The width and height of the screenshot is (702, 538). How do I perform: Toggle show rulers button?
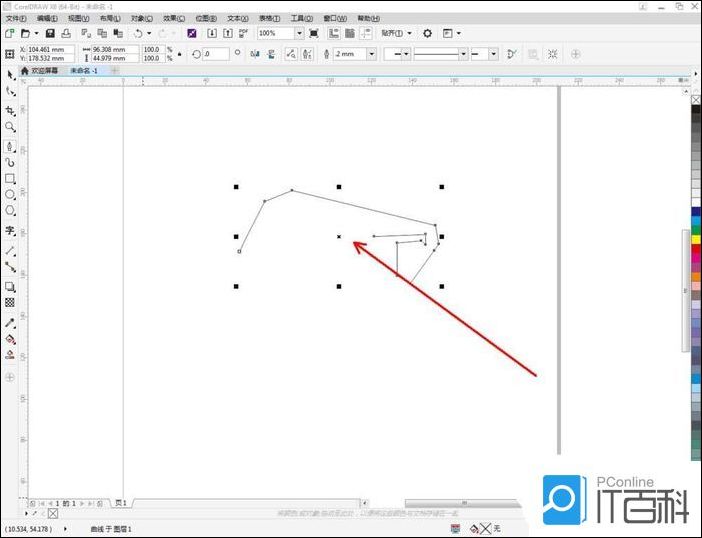coord(334,33)
